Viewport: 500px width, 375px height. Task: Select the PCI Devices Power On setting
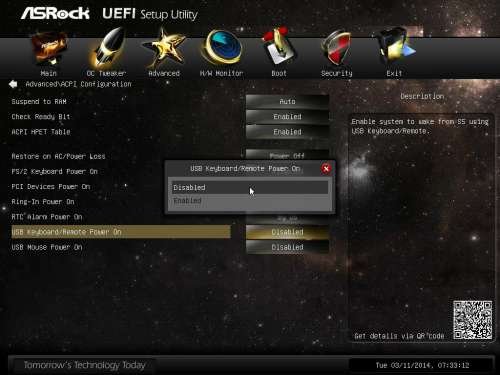coord(51,187)
